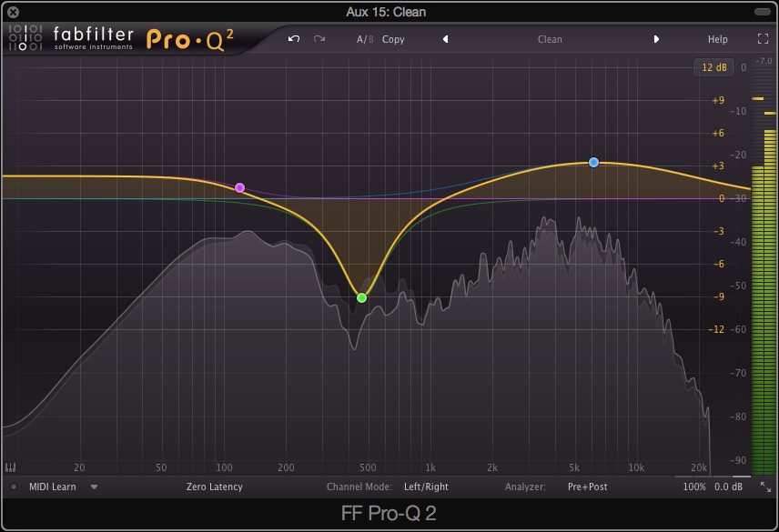The image size is (779, 532).
Task: Enter full screen mode icon
Action: pyautogui.click(x=764, y=39)
